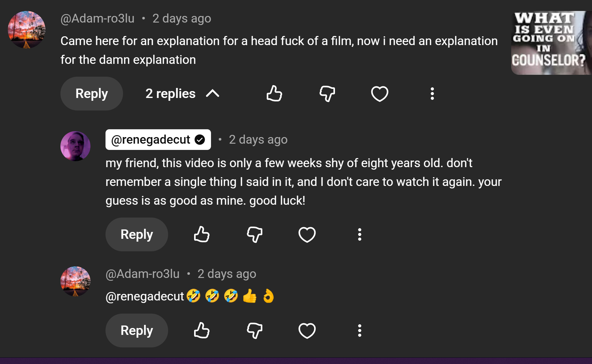Open more options for renegadecut's reply
Image resolution: width=592 pixels, height=364 pixels.
[x=359, y=234]
